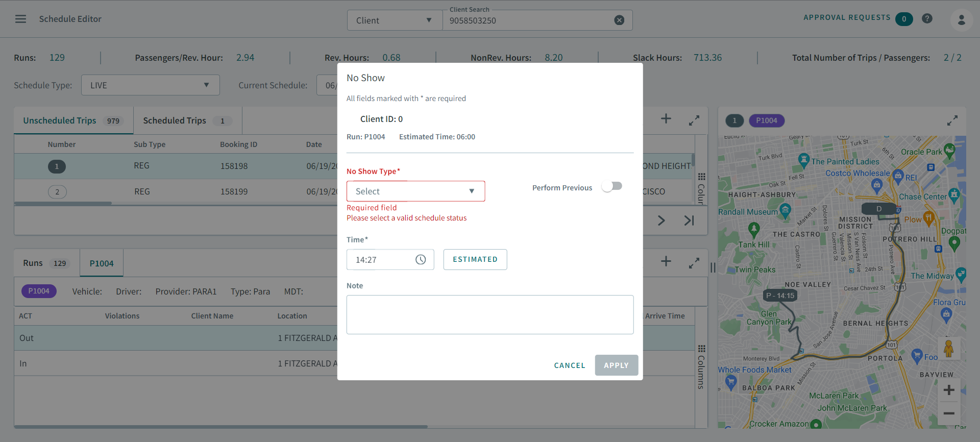Switch to Unscheduled Trips tab
The width and height of the screenshot is (980, 442).
(73, 120)
